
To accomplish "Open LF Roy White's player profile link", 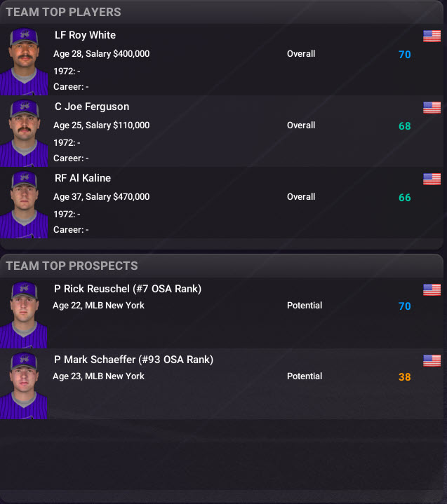I will (85, 35).
